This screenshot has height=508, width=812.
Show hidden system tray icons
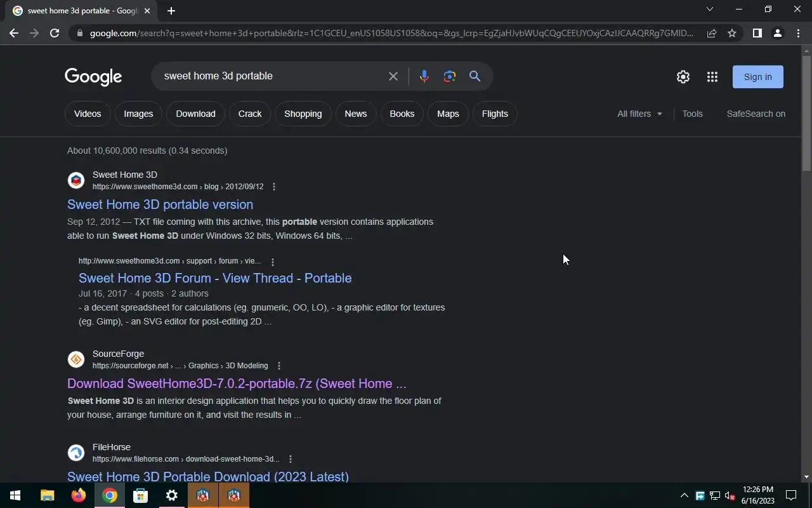(x=684, y=495)
